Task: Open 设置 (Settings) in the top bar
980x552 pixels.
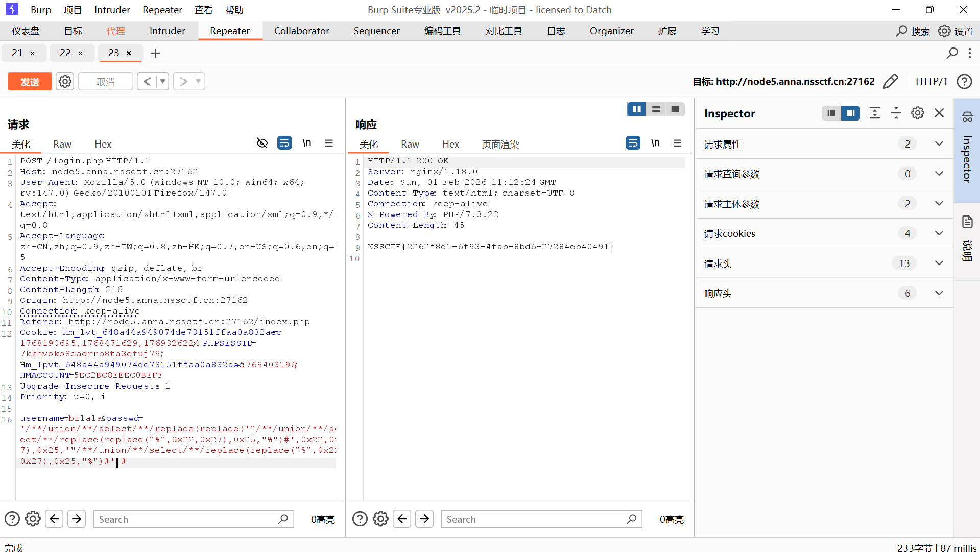Action: (955, 31)
